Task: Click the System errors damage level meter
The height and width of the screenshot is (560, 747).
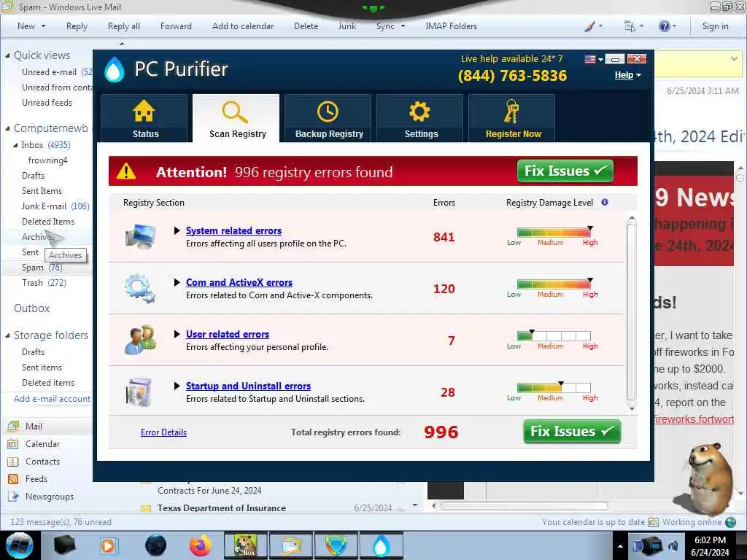Action: tap(554, 233)
